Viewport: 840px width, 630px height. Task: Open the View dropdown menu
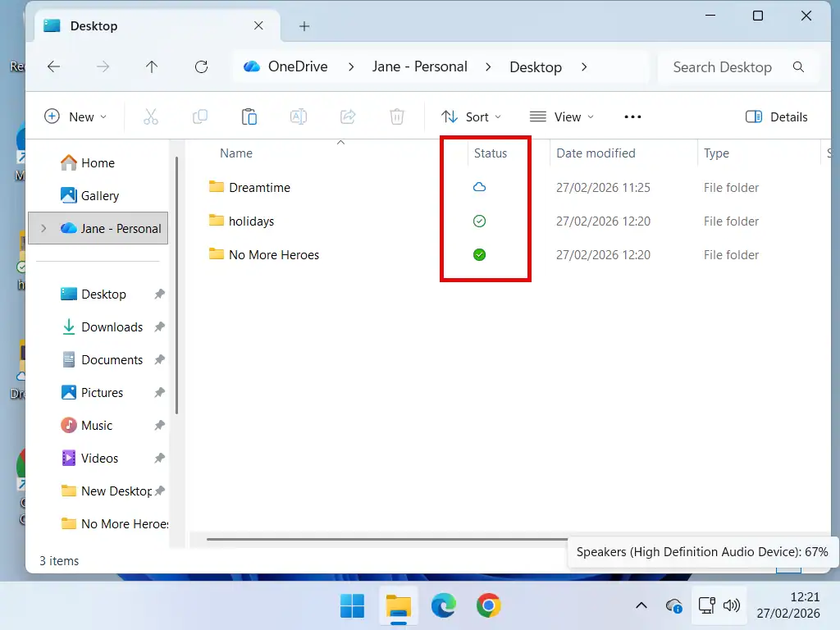pyautogui.click(x=562, y=116)
